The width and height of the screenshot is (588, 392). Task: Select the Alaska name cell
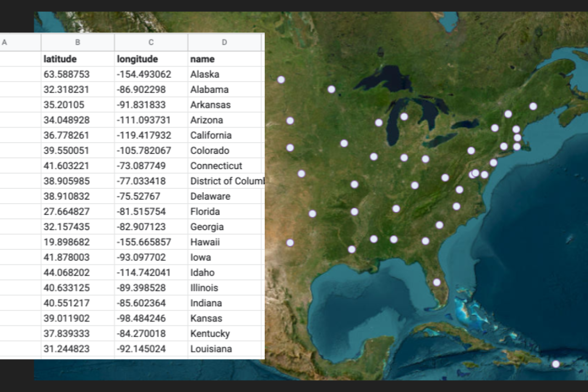point(225,74)
